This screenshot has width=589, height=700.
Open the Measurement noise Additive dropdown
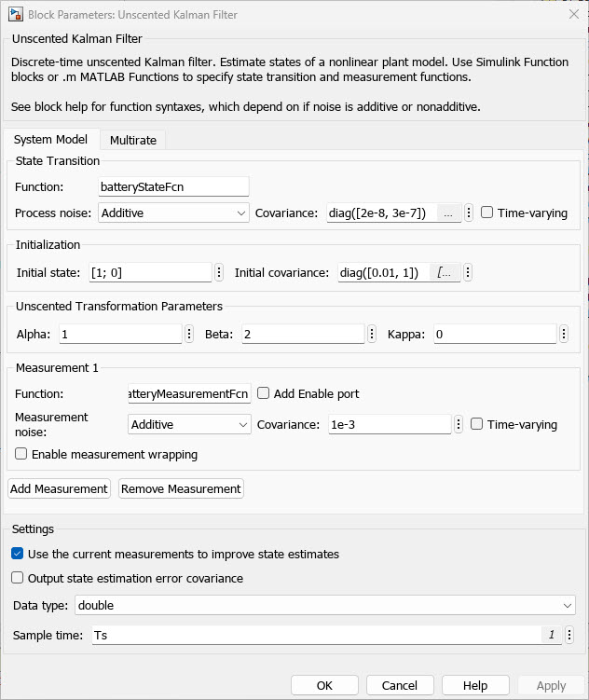[x=189, y=424]
